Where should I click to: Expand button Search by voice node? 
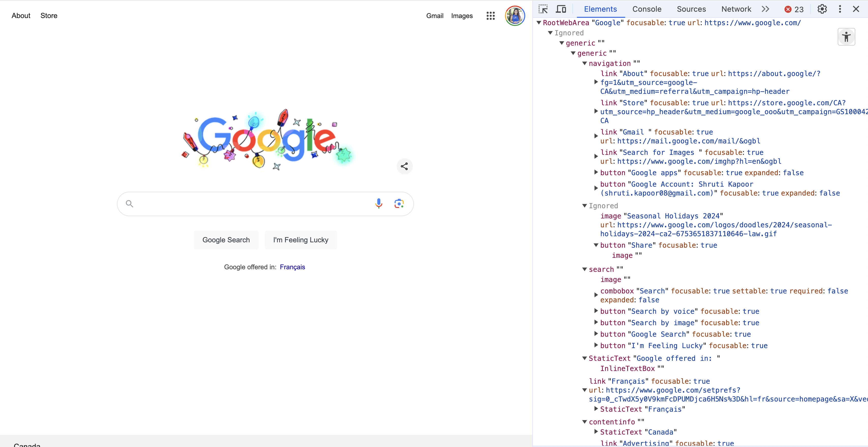[596, 311]
